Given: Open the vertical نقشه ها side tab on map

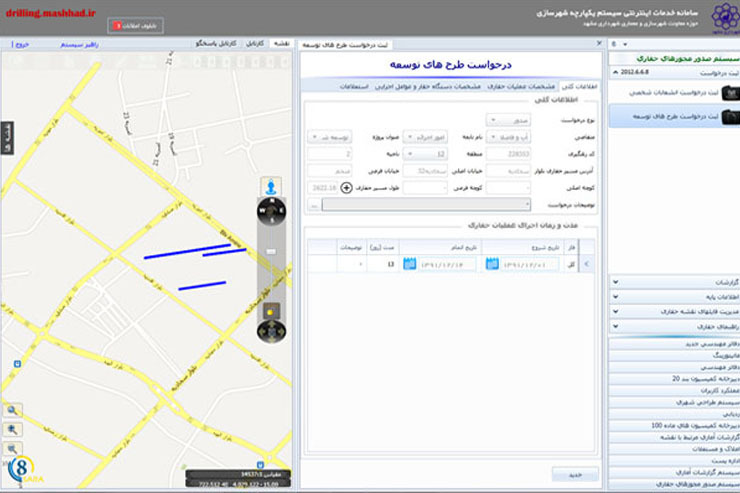Looking at the screenshot, I should pyautogui.click(x=7, y=138).
